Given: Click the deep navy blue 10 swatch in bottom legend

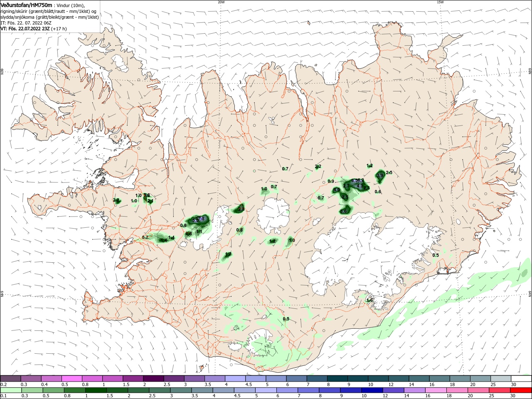Looking at the screenshot, I should (371, 390).
